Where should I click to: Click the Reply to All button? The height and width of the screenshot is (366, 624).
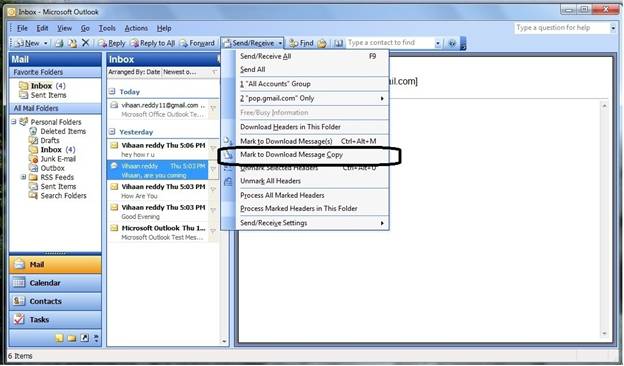(153, 43)
